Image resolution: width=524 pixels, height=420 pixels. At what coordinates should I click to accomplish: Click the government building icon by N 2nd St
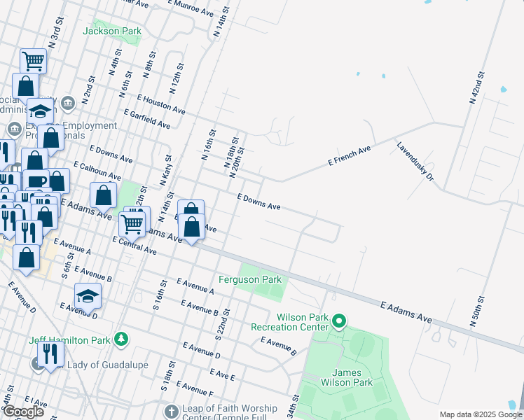click(x=68, y=104)
